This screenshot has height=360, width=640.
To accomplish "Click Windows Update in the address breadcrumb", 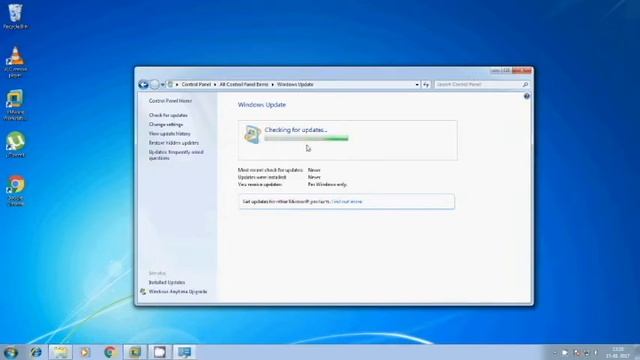I will pyautogui.click(x=295, y=84).
